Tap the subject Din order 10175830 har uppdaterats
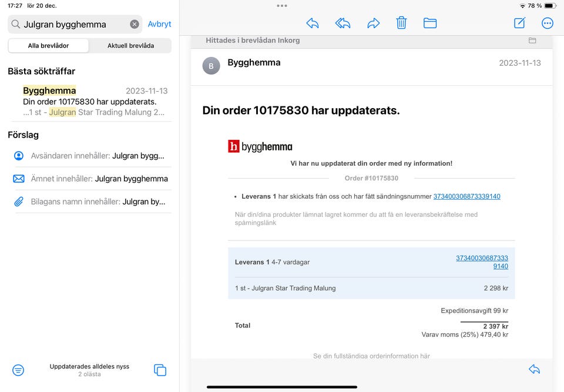This screenshot has width=564, height=392. click(301, 110)
